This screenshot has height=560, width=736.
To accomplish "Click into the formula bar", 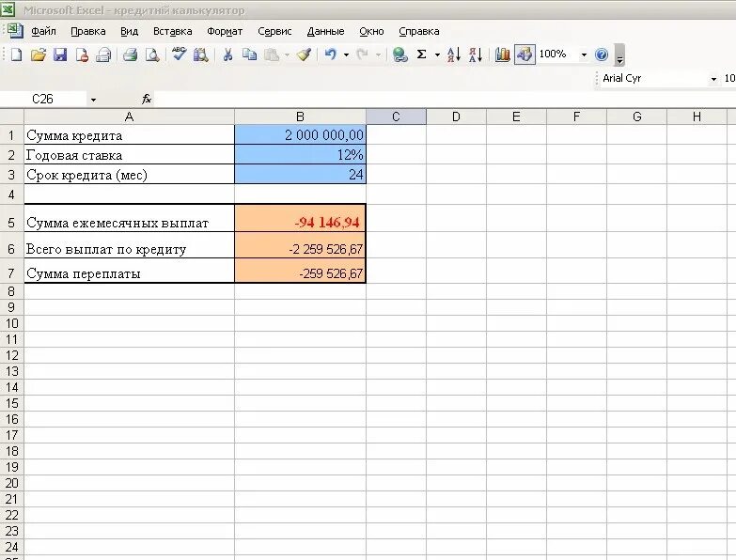I will click(444, 99).
